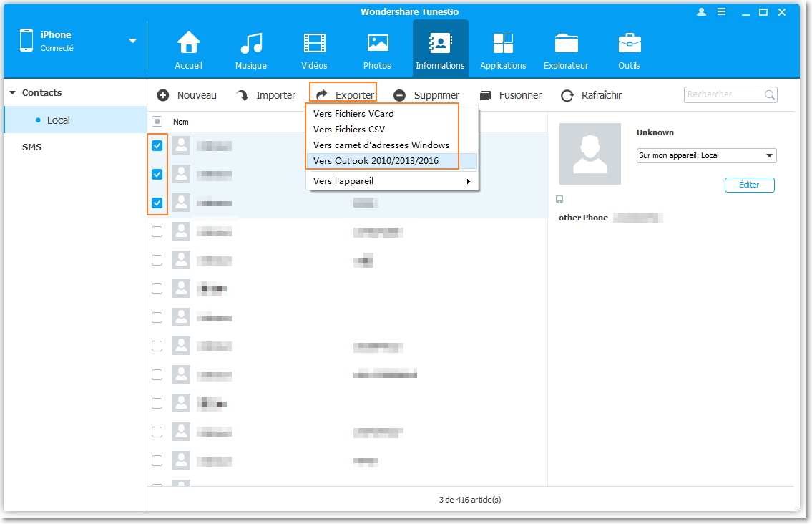Select Local under Contacts

[x=76, y=120]
